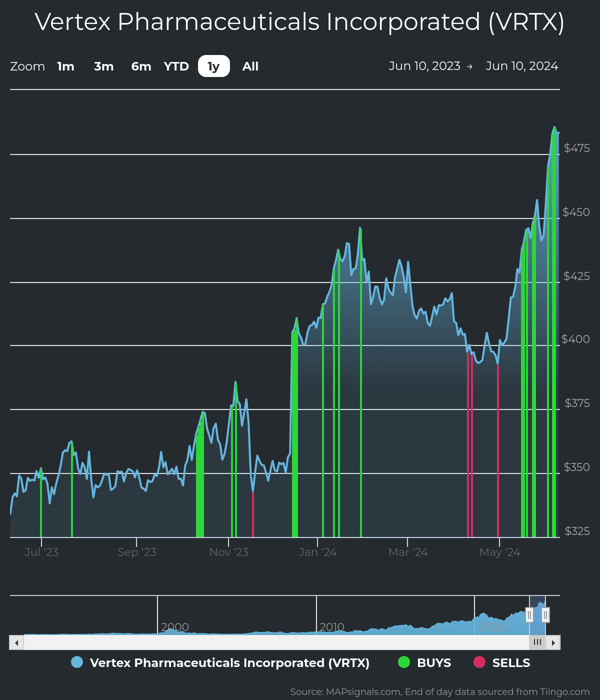The image size is (600, 700).
Task: Click the active 1y zoom button
Action: coord(213,66)
